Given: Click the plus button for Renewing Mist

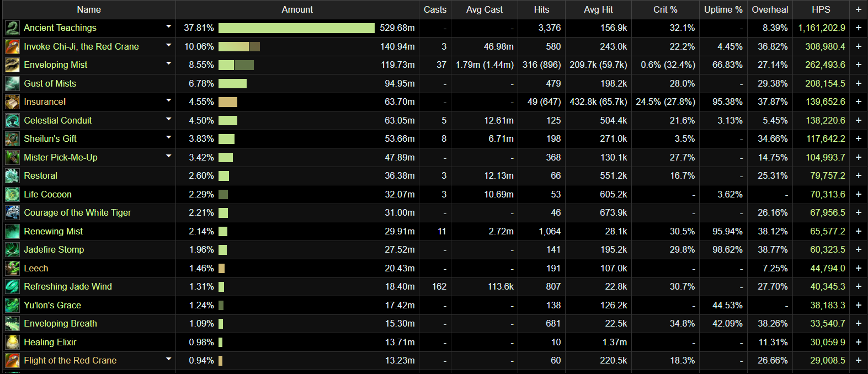Looking at the screenshot, I should point(858,231).
